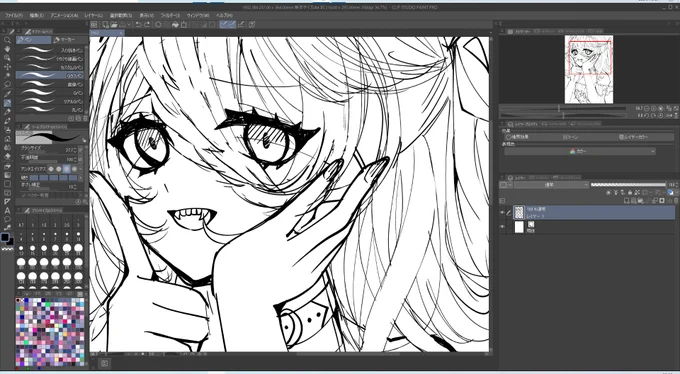Select the Text tool marked A
680x374 pixels.
[7, 210]
